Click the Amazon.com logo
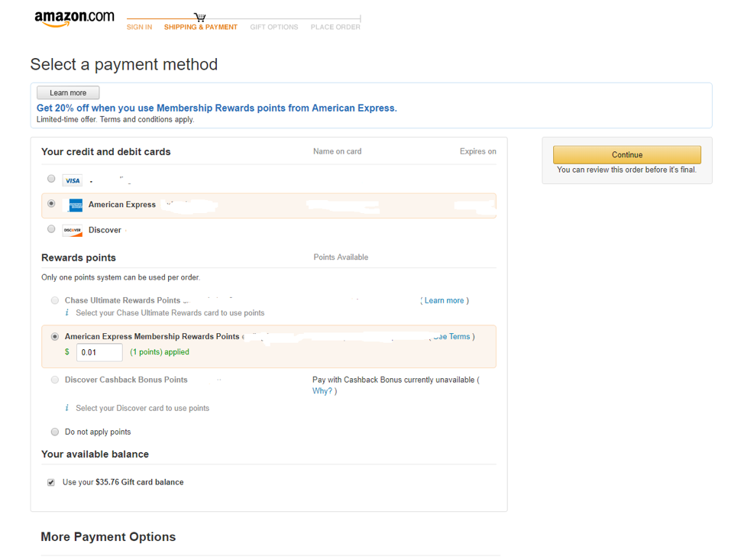 pyautogui.click(x=75, y=18)
